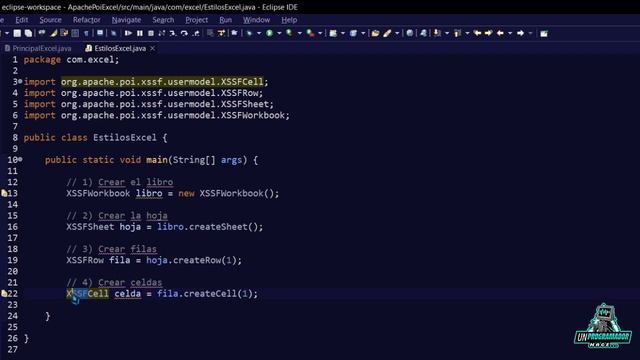Open the New Java Class dropdown arrow
The height and width of the screenshot is (360, 640).
pyautogui.click(x=363, y=33)
